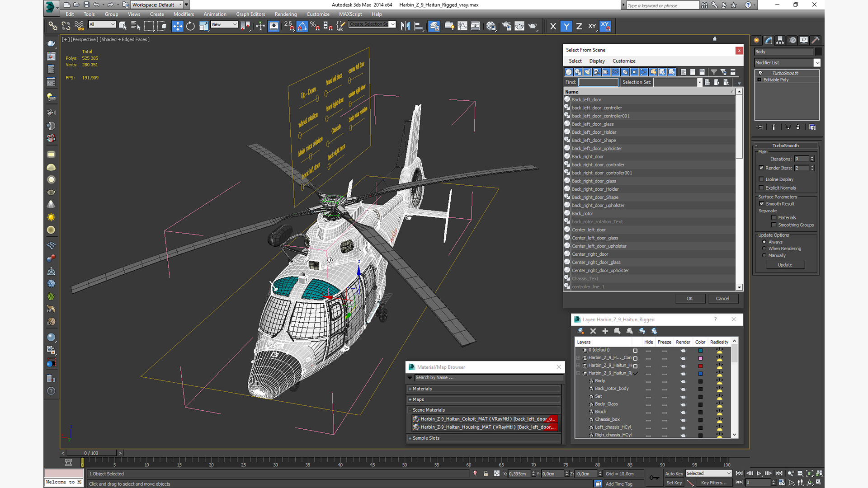Collapse the Harbin_Z_9_Haitun_Ri layer tree
The image size is (868, 488).
pos(578,373)
